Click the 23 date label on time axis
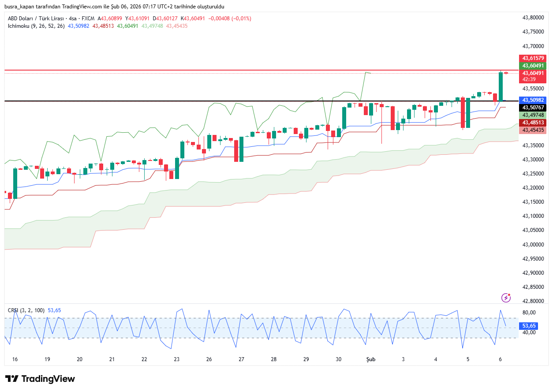This screenshot has width=553, height=392. click(176, 359)
